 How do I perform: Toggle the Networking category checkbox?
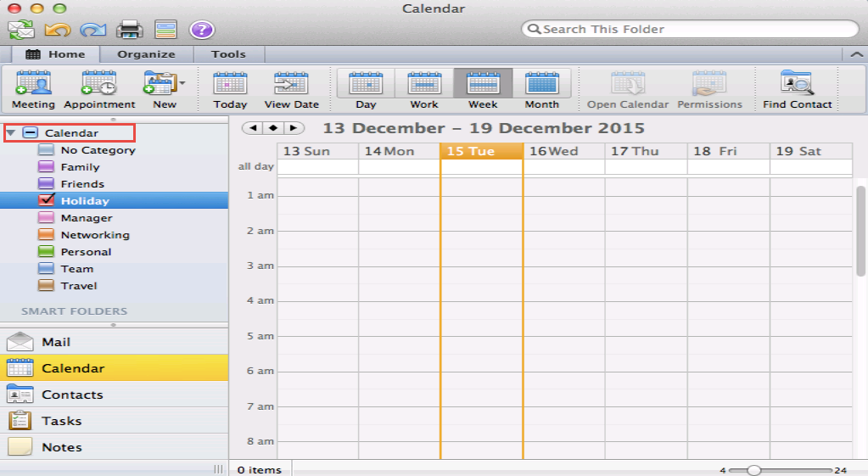pyautogui.click(x=46, y=235)
